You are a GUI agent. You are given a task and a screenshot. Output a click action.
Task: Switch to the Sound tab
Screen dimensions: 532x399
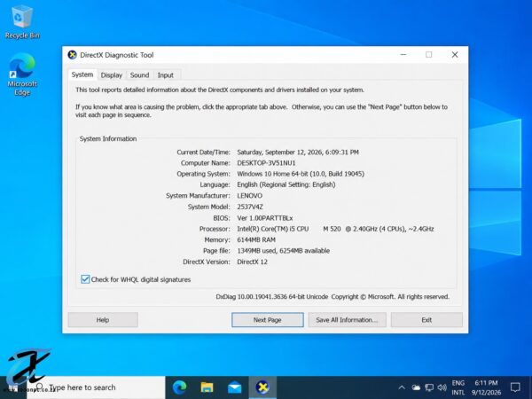tap(139, 75)
